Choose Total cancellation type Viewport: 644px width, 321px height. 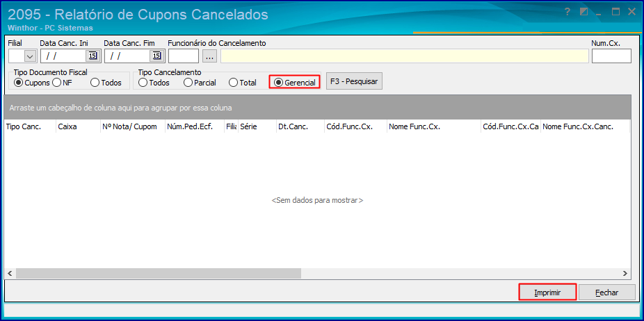(x=243, y=83)
